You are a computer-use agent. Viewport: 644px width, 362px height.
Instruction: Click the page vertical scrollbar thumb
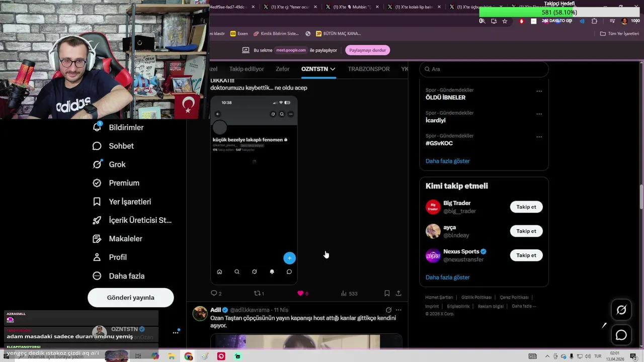(x=641, y=197)
